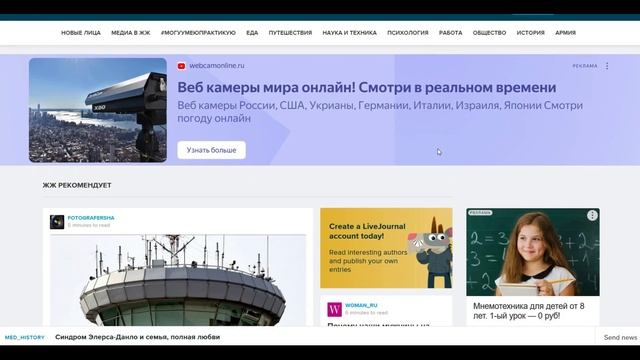Open the НАУКА И ТЕХНИКА category
Screen dimensions: 640x360
point(349,33)
